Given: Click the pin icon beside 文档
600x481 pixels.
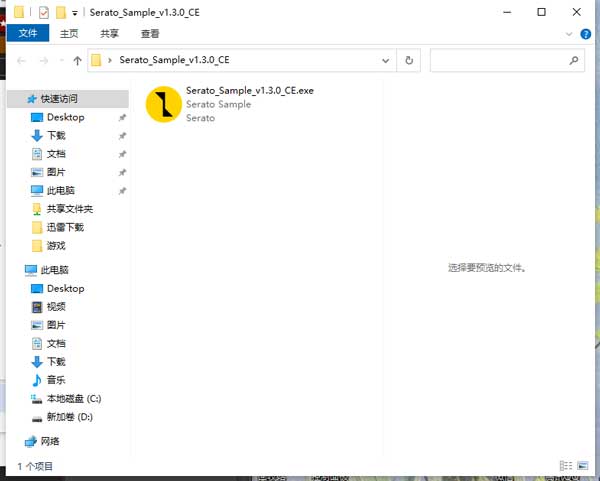Looking at the screenshot, I should point(122,154).
